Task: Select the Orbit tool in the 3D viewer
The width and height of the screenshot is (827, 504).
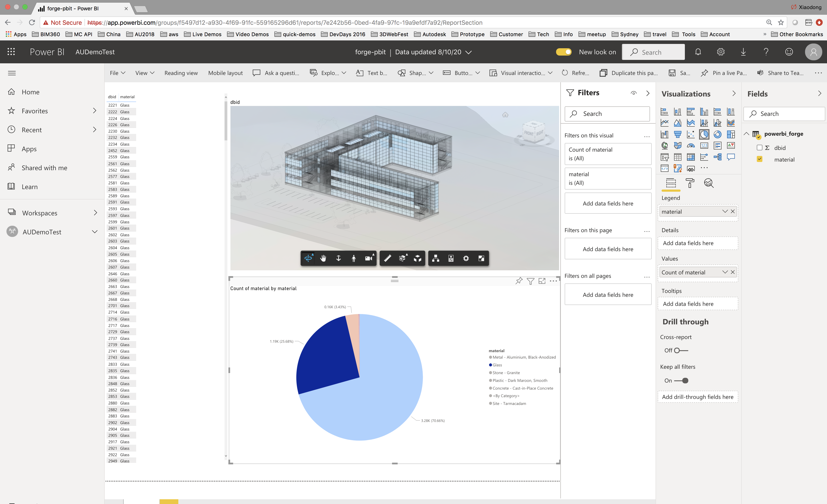Action: [x=308, y=258]
